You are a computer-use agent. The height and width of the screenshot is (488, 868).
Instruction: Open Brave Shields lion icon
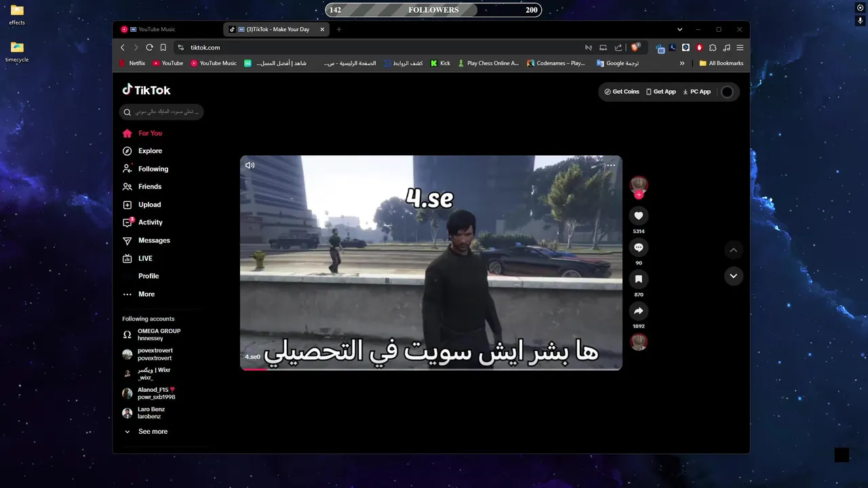click(636, 47)
